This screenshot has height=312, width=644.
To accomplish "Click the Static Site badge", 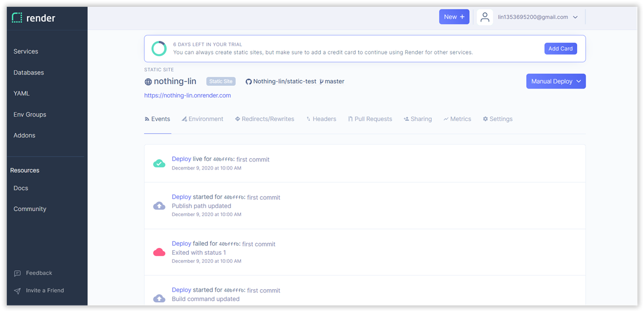I will (x=221, y=82).
